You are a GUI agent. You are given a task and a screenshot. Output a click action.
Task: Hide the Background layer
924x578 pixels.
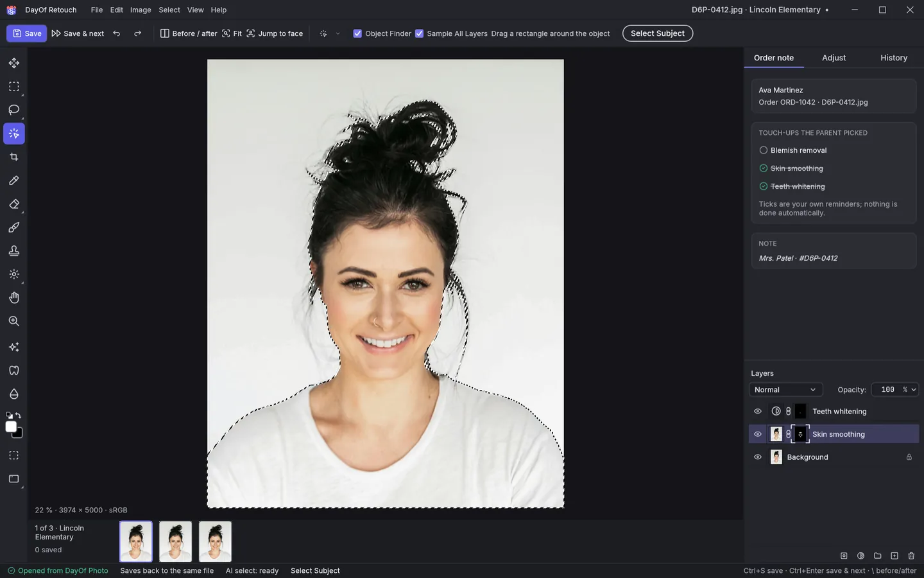pos(758,457)
